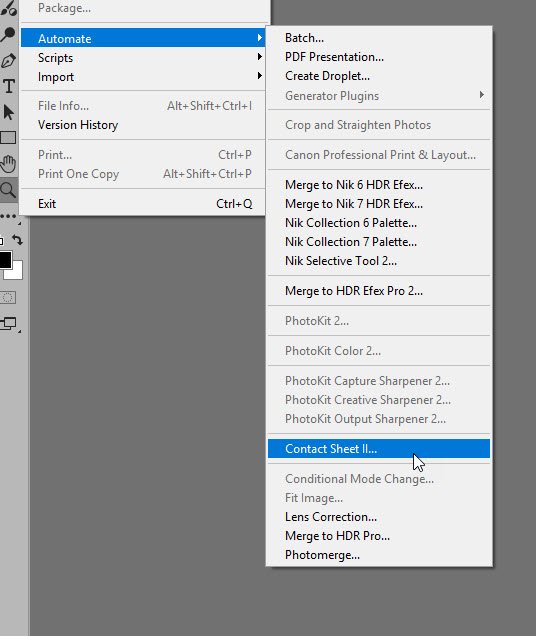
Task: Open the Edit Toolbar three-dots button
Action: click(x=8, y=216)
